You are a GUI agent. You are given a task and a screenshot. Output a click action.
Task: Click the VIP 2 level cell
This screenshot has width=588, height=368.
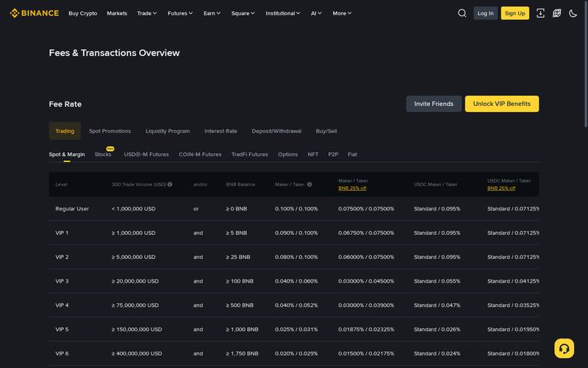pyautogui.click(x=62, y=257)
